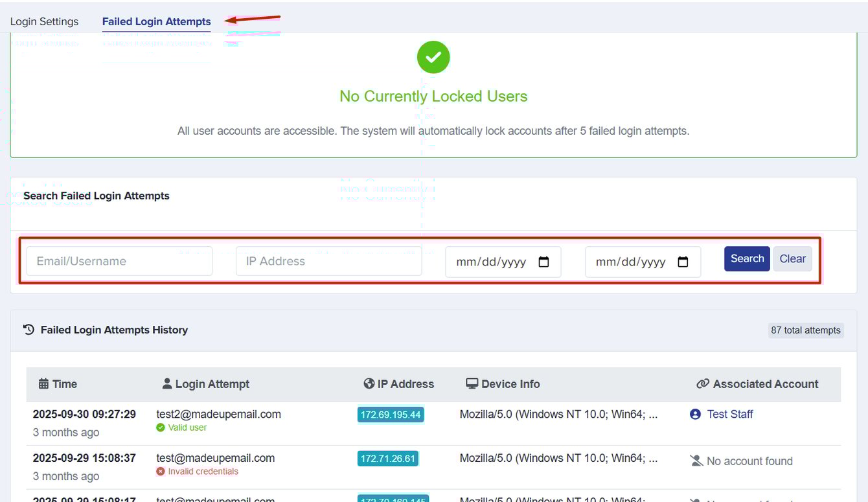This screenshot has width=868, height=502.
Task: Click the globe icon in the IP Address header
Action: (369, 383)
